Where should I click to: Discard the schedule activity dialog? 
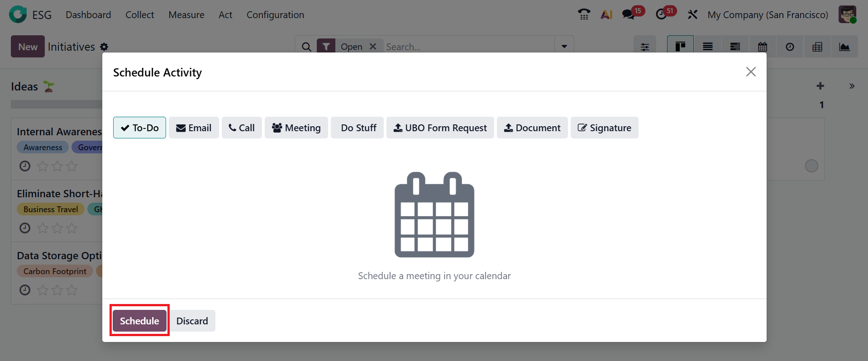(192, 321)
